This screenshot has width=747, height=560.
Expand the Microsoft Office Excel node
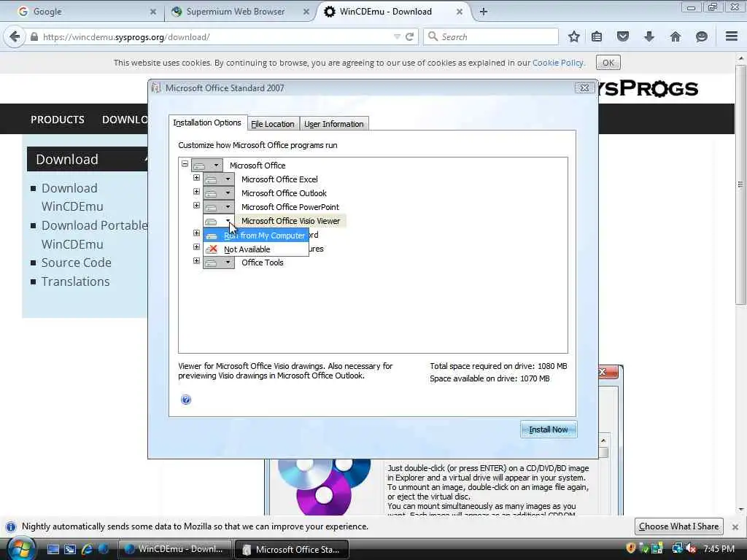[x=196, y=178]
